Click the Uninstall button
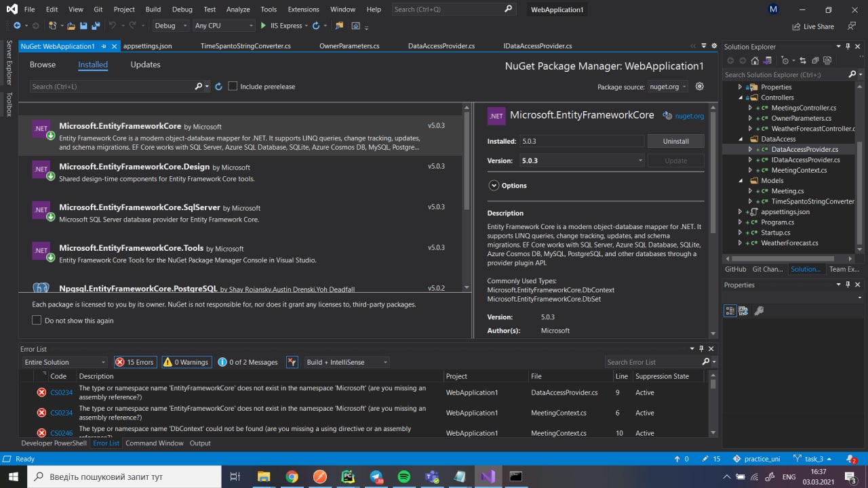This screenshot has height=488, width=868. pos(675,141)
